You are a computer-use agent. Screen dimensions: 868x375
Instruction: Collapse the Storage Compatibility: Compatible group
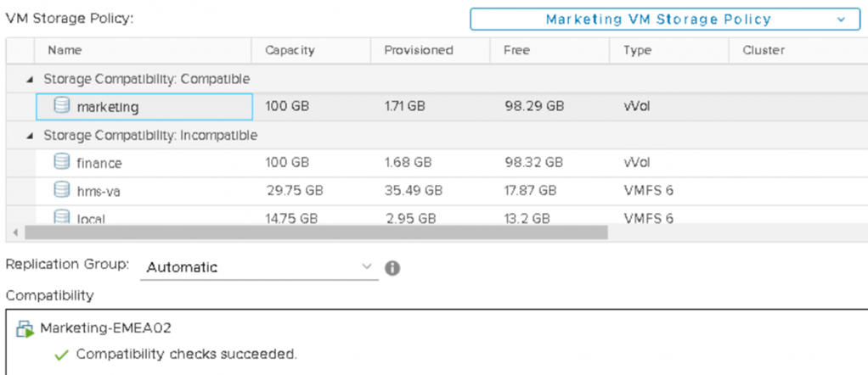[x=31, y=79]
